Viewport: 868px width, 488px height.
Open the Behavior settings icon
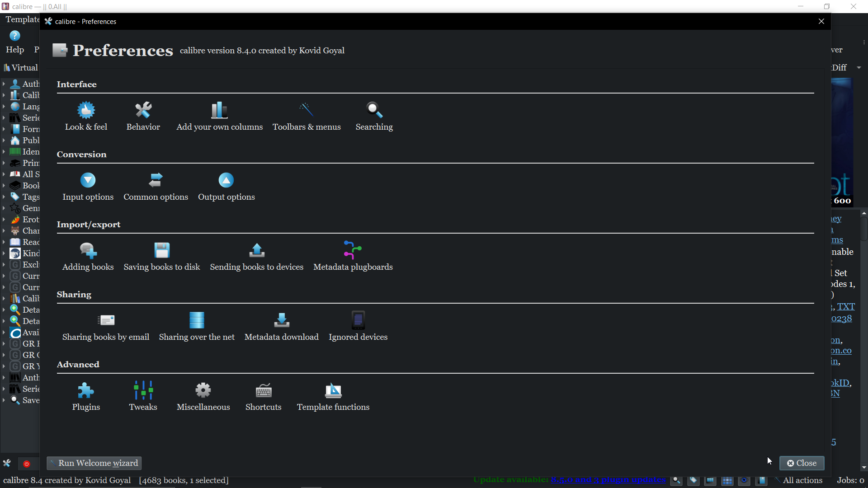click(143, 117)
